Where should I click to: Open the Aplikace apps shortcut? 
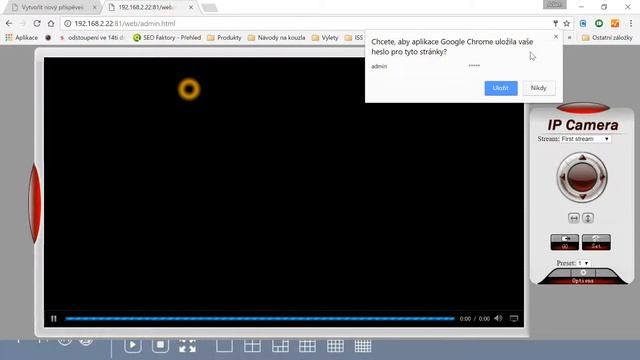tap(21, 38)
